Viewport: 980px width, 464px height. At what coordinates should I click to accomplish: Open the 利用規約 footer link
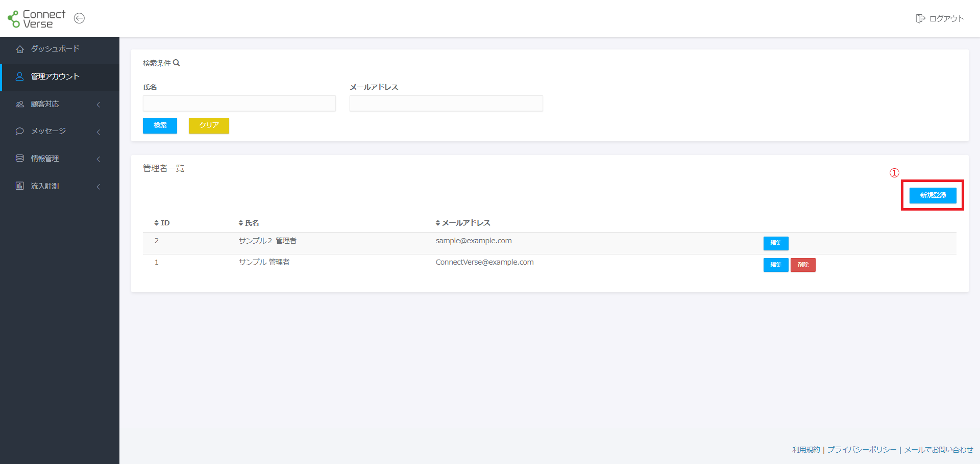pyautogui.click(x=806, y=450)
